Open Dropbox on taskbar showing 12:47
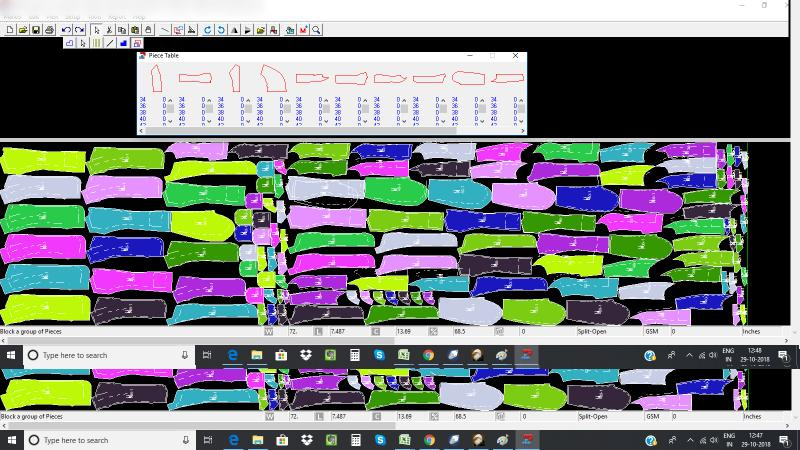Viewport: 800px width, 450px height. [307, 440]
